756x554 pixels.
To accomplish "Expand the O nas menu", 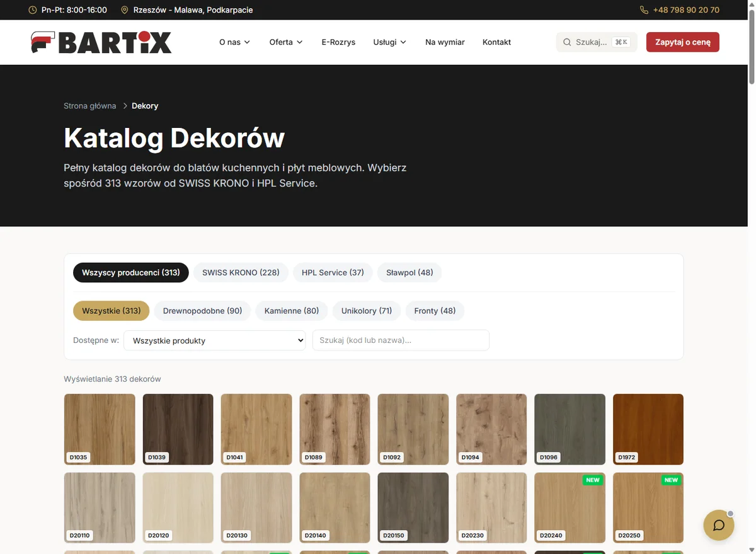I will click(x=234, y=42).
